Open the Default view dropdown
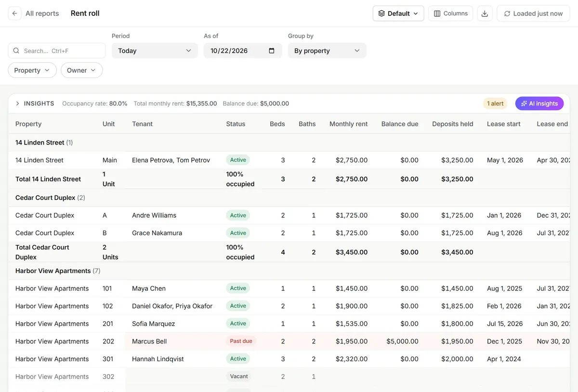 point(398,13)
